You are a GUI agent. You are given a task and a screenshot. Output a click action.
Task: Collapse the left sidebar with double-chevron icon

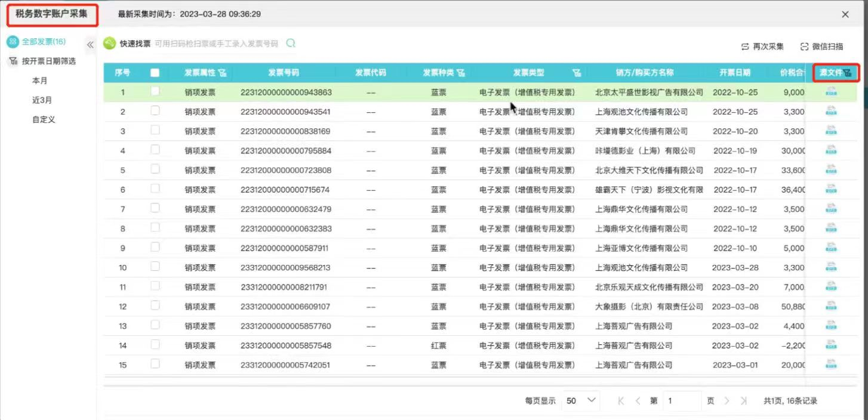click(90, 45)
